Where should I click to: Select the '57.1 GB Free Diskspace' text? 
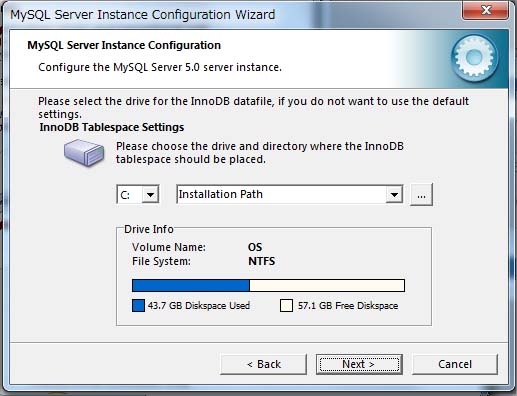pos(348,306)
